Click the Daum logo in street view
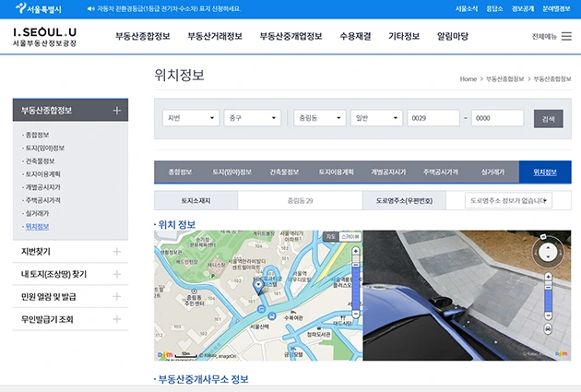 [x=561, y=353]
